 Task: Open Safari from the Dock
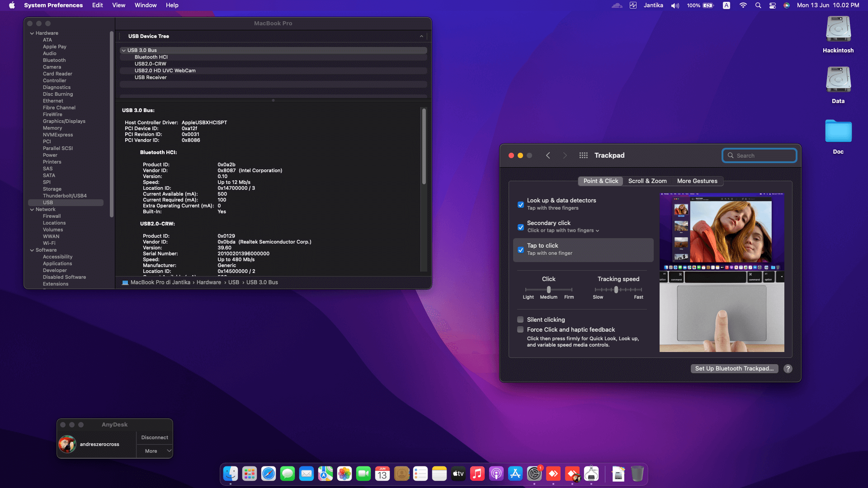pos(269,474)
